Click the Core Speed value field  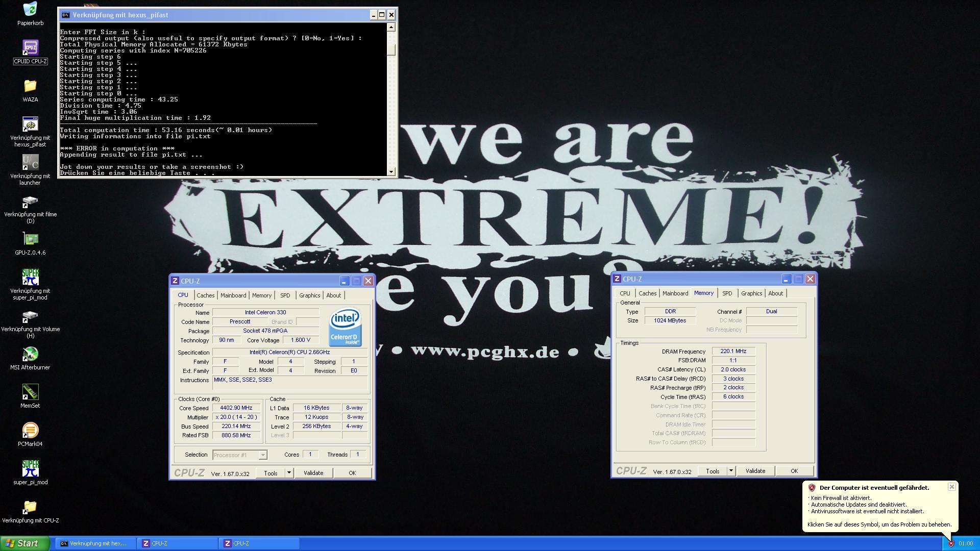click(236, 408)
